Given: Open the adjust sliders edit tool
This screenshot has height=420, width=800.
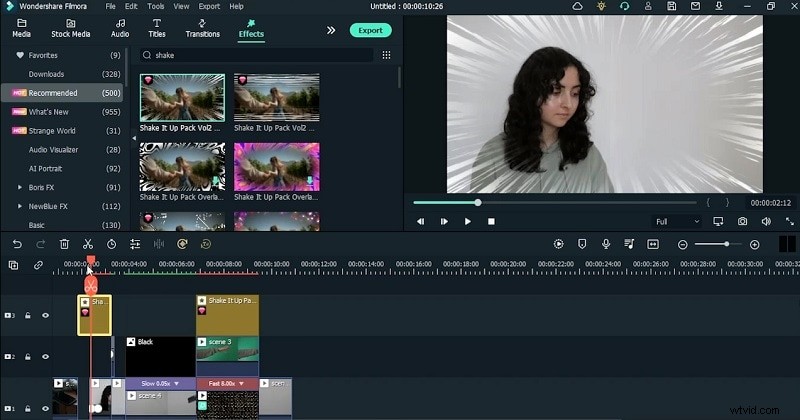Looking at the screenshot, I should (x=135, y=244).
